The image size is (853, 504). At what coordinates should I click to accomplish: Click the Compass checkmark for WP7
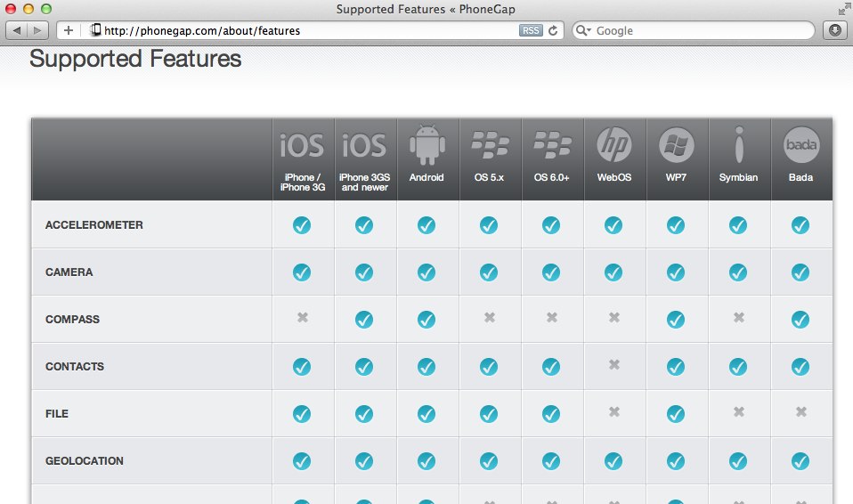pos(676,320)
